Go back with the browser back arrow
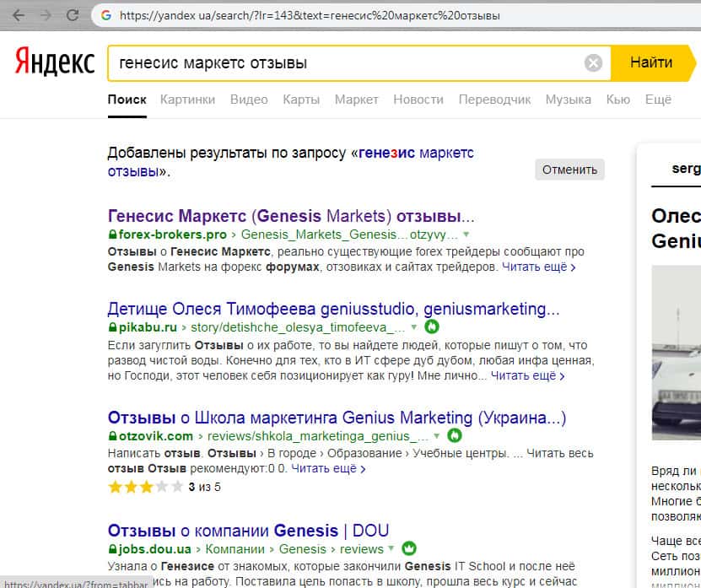701x588 pixels. pyautogui.click(x=19, y=16)
